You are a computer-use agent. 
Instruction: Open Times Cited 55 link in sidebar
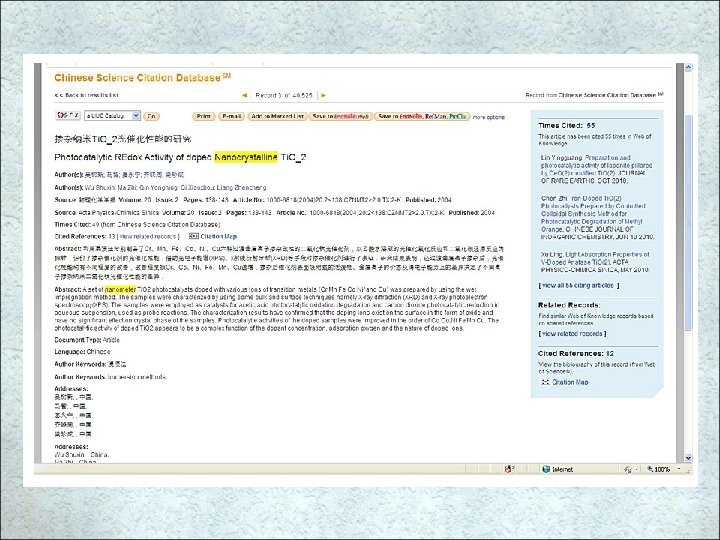coord(591,125)
